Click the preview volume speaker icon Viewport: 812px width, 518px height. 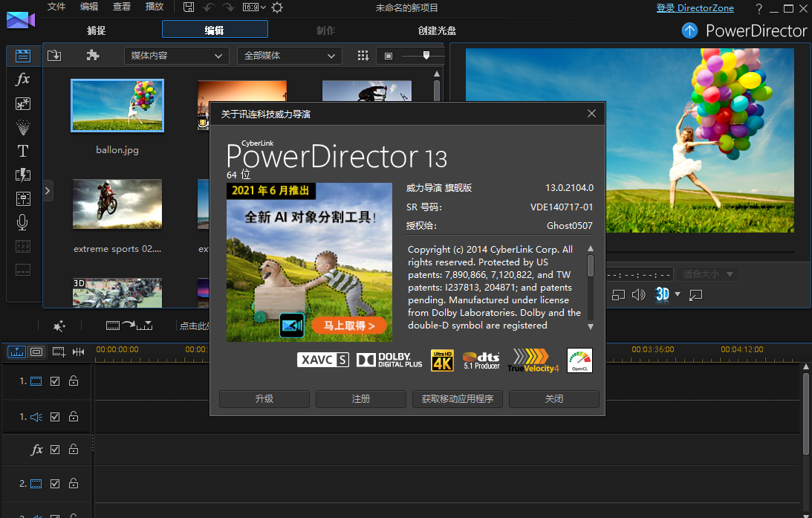pos(638,295)
